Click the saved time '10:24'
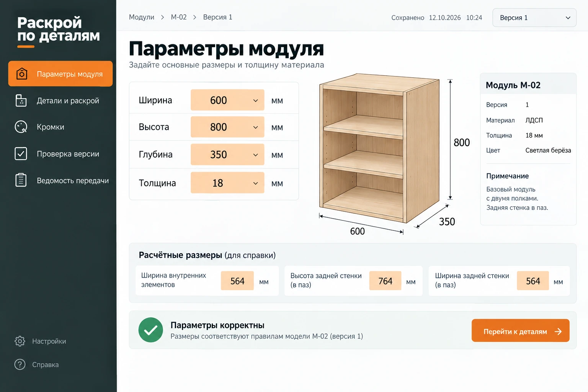The width and height of the screenshot is (588, 392). tap(474, 18)
